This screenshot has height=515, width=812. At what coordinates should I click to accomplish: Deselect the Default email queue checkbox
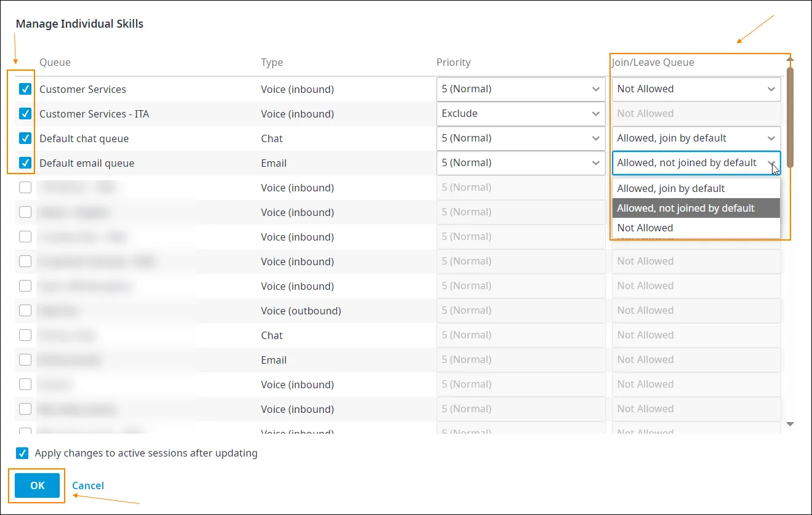tap(25, 163)
